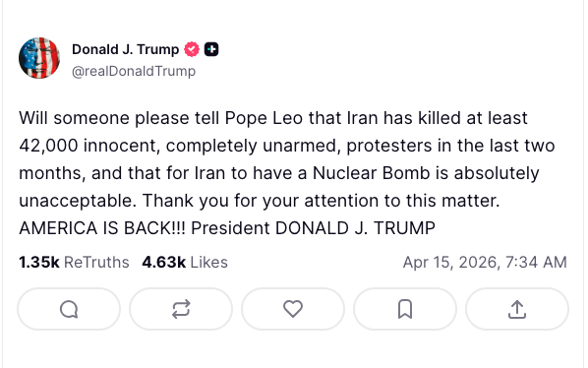Open the share upload icon
This screenshot has height=368, width=588.
pyautogui.click(x=517, y=309)
